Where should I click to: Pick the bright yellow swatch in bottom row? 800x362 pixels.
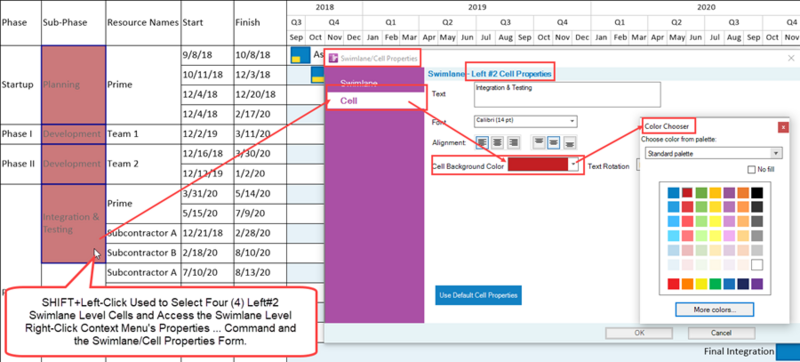point(701,283)
